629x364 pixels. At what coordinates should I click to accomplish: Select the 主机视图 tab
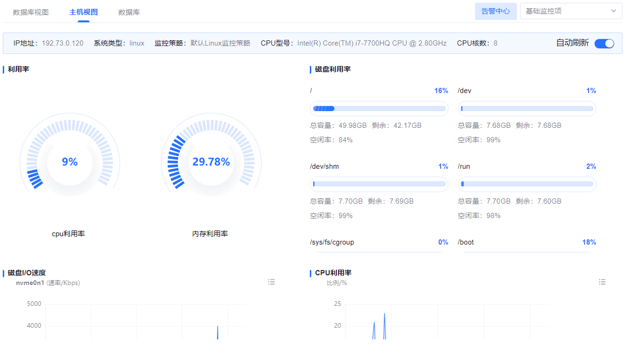point(83,12)
